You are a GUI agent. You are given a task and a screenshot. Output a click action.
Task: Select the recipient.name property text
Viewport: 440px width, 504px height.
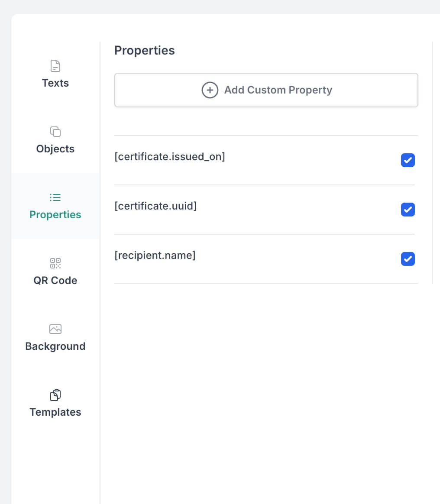click(155, 255)
